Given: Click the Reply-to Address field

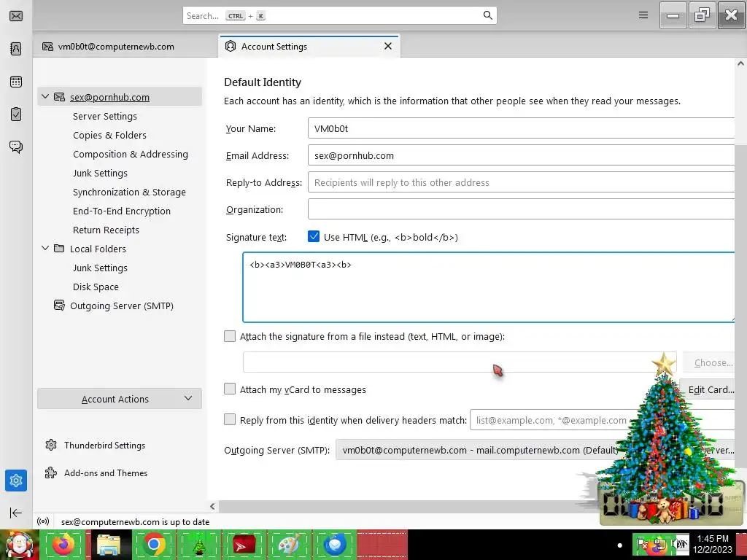Looking at the screenshot, I should (521, 182).
